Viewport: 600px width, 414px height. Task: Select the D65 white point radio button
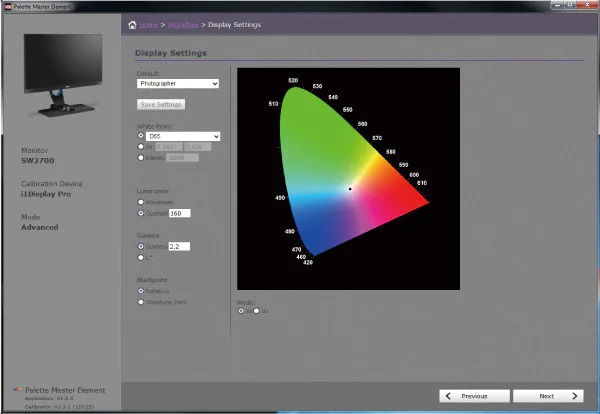pyautogui.click(x=140, y=135)
